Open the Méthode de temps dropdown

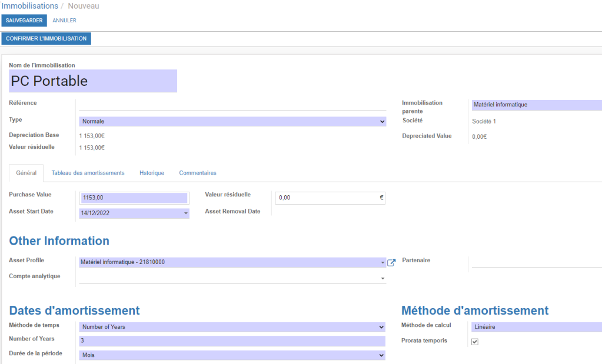click(x=232, y=327)
